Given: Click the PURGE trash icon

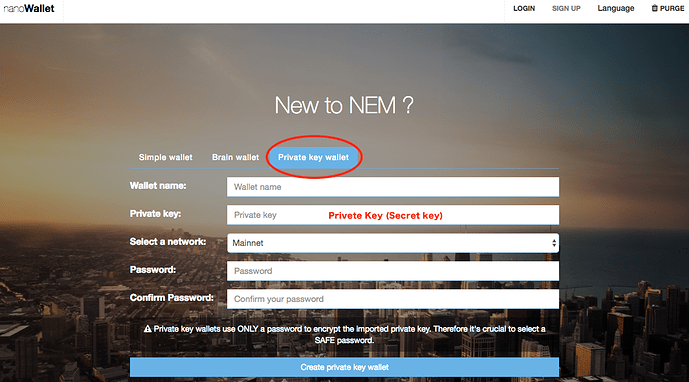Looking at the screenshot, I should [x=654, y=8].
